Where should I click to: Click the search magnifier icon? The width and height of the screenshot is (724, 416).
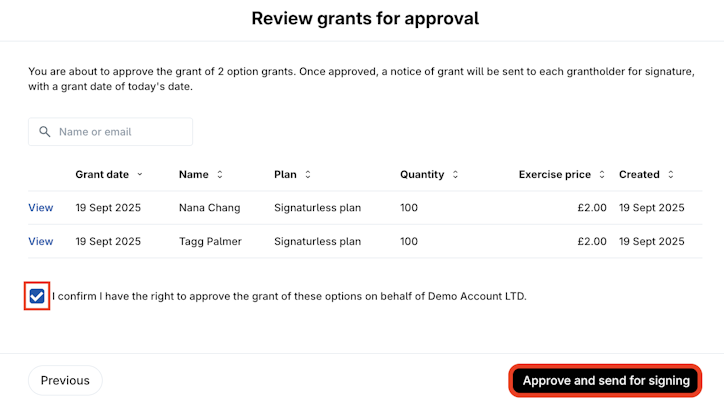click(x=45, y=132)
